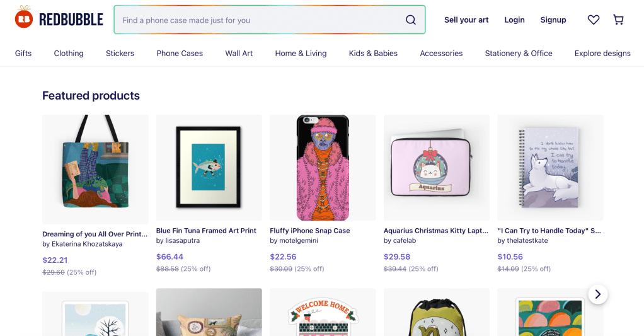Click the Redbubble logo icon
Viewport: 644px width, 336px height.
[23, 19]
